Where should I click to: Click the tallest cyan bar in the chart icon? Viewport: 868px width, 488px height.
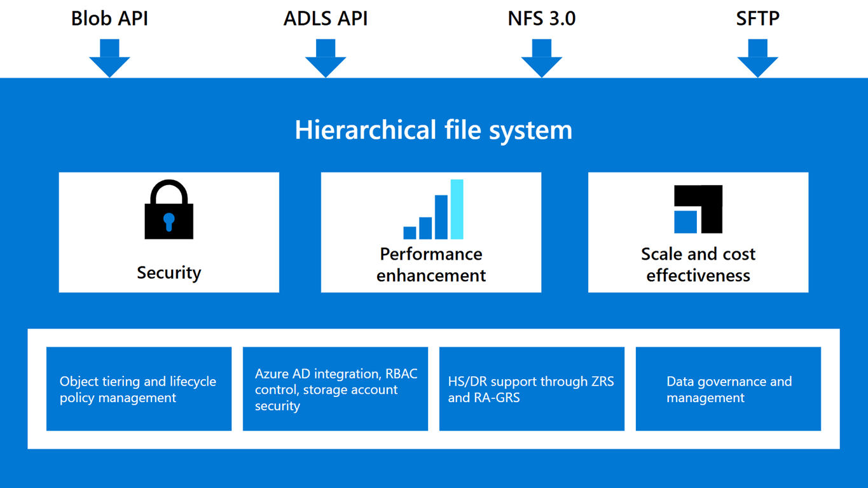click(x=455, y=210)
